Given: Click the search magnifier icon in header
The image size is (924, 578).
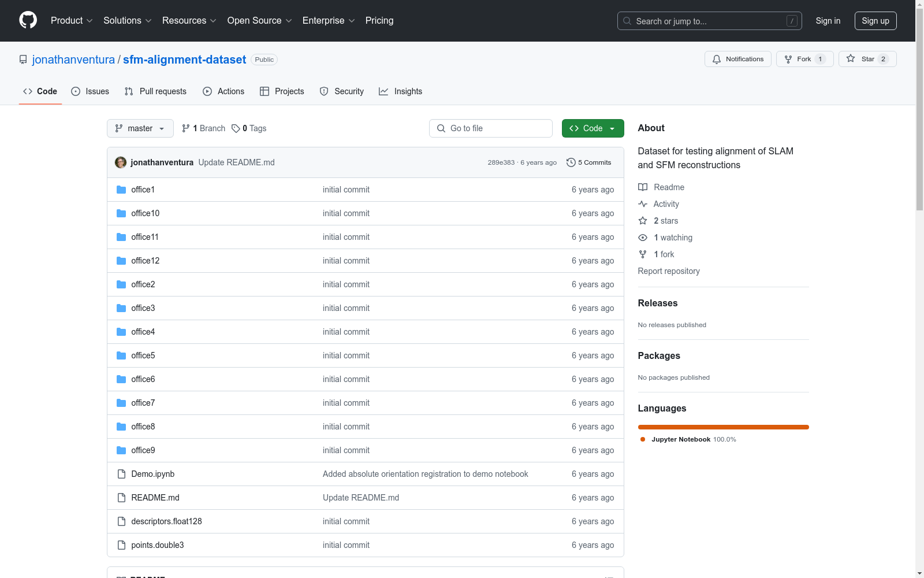Looking at the screenshot, I should click(x=627, y=21).
